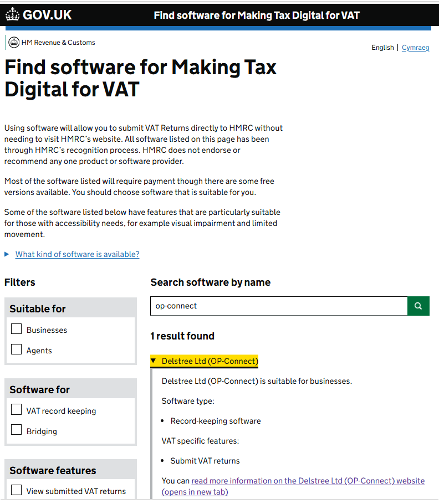This screenshot has width=439, height=504.
Task: Tick the Businesses checkbox
Action: click(x=17, y=329)
